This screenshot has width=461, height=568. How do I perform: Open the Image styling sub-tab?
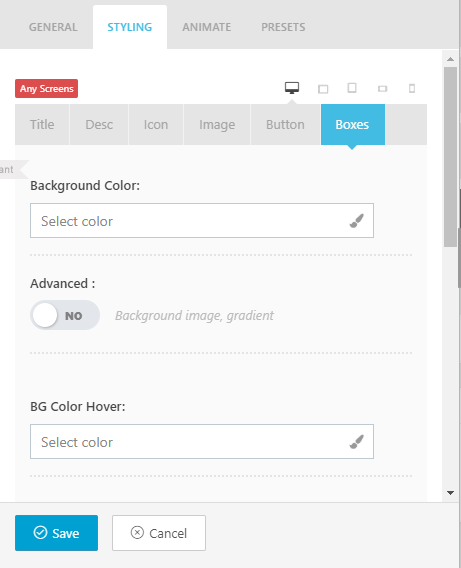tap(217, 125)
